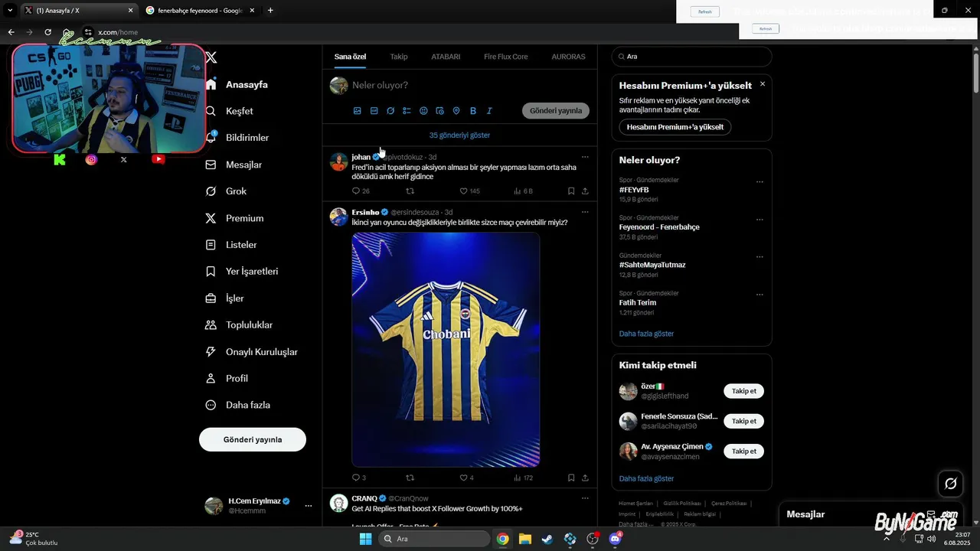Repost johan's post

(410, 191)
